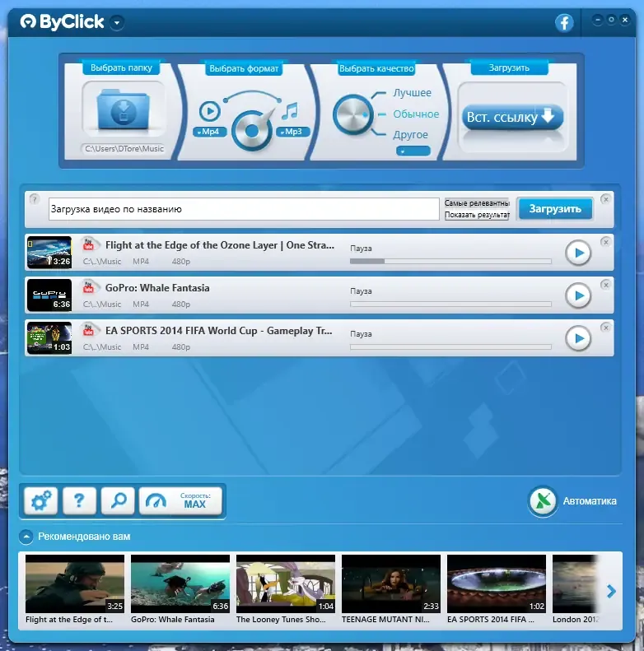Select Другое quality option
The image size is (644, 651).
410,134
